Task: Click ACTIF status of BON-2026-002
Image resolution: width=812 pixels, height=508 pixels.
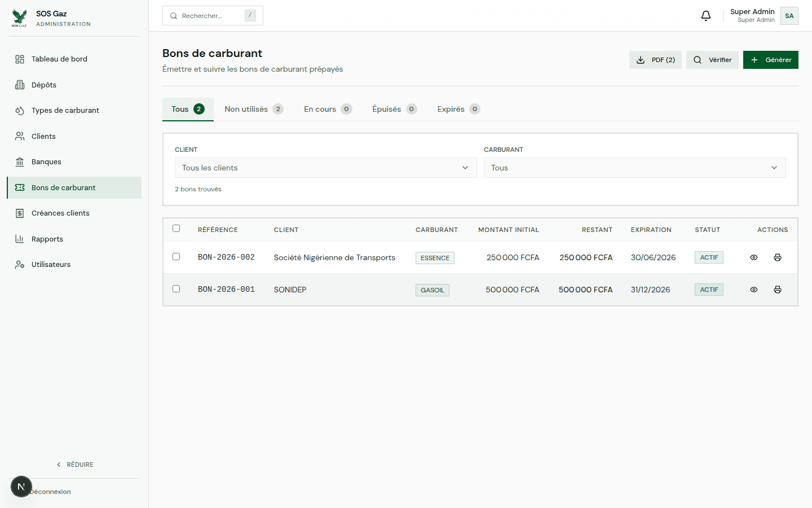Action: click(x=709, y=257)
